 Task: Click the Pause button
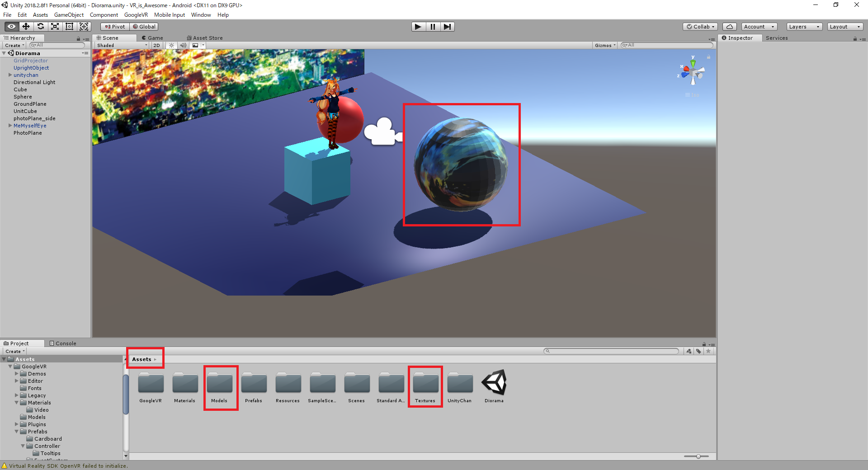433,27
